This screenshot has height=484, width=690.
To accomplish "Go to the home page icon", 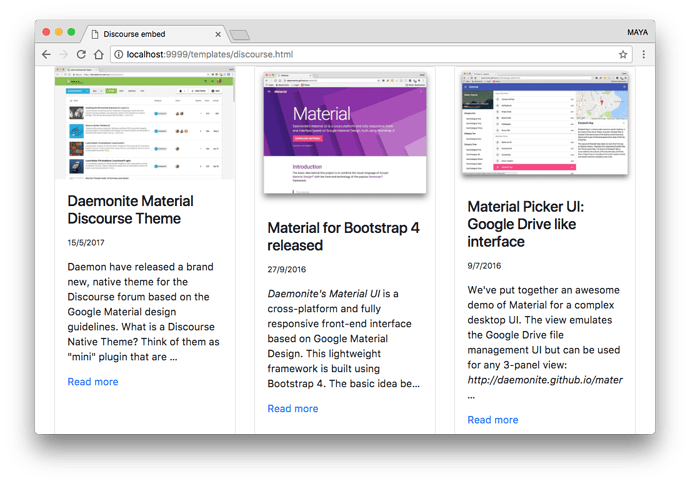I will click(x=99, y=54).
